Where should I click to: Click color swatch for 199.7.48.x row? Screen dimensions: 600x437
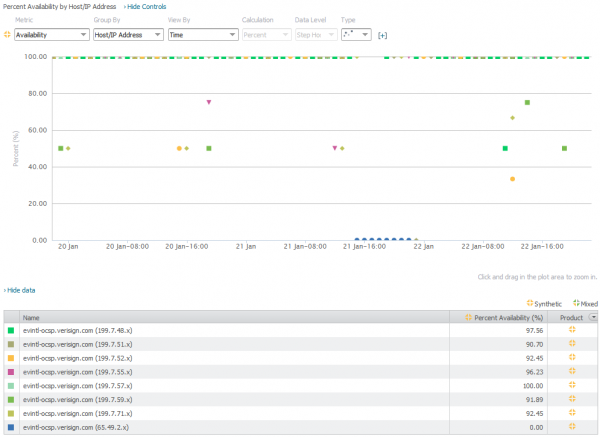11,330
